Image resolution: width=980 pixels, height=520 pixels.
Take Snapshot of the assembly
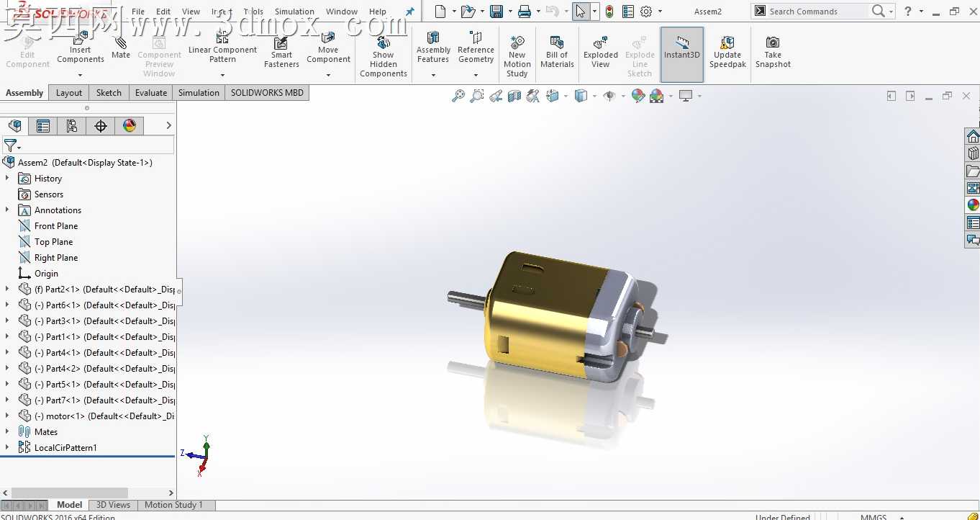click(x=773, y=51)
